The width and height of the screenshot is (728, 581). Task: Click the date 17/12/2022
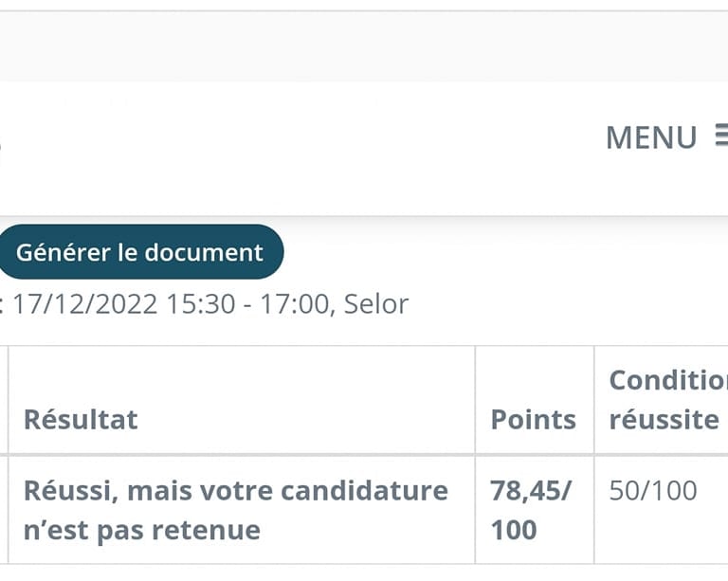85,304
